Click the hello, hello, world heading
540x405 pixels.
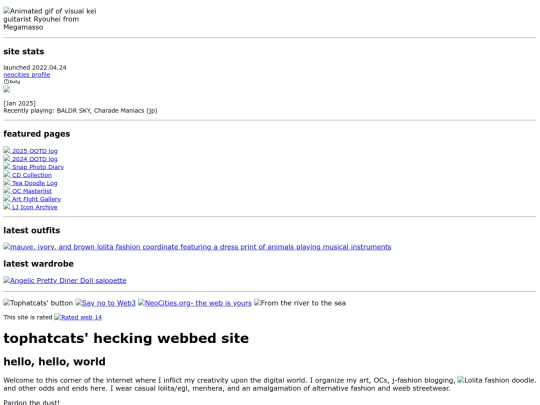54,362
